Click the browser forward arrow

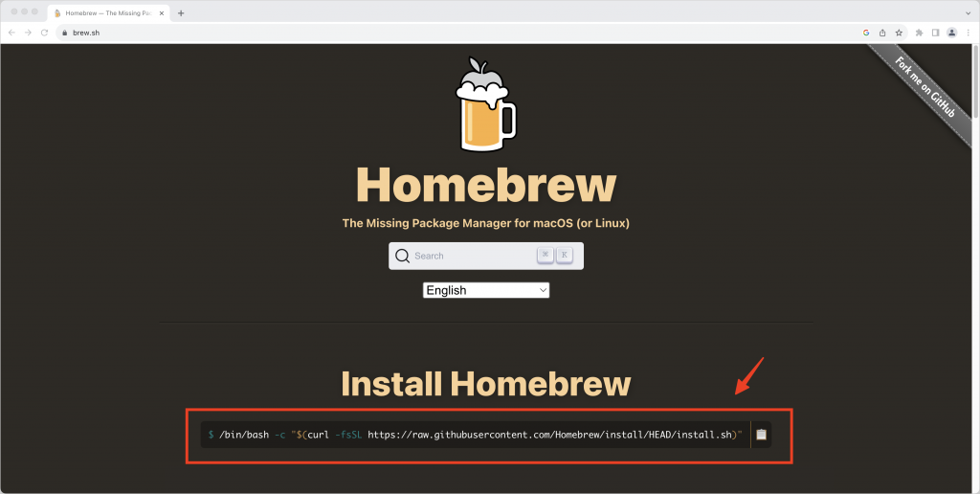coord(28,33)
